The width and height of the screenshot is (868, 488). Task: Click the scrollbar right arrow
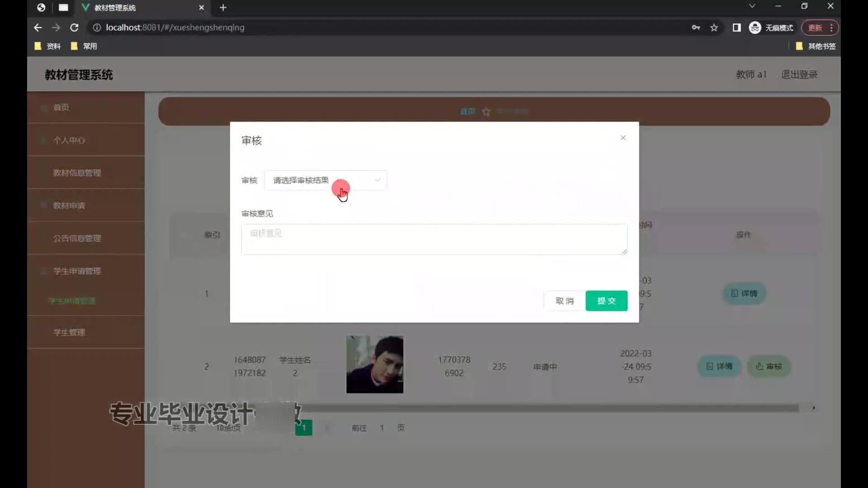click(814, 408)
